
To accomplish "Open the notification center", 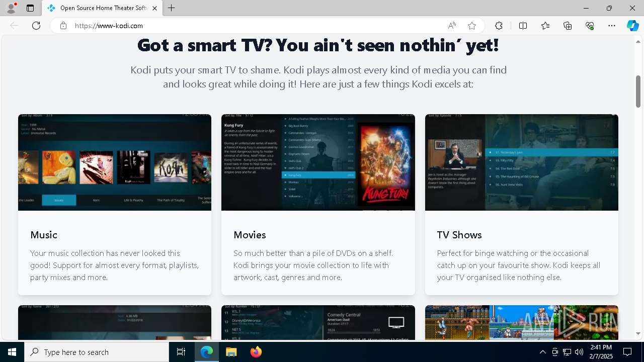I will click(627, 352).
